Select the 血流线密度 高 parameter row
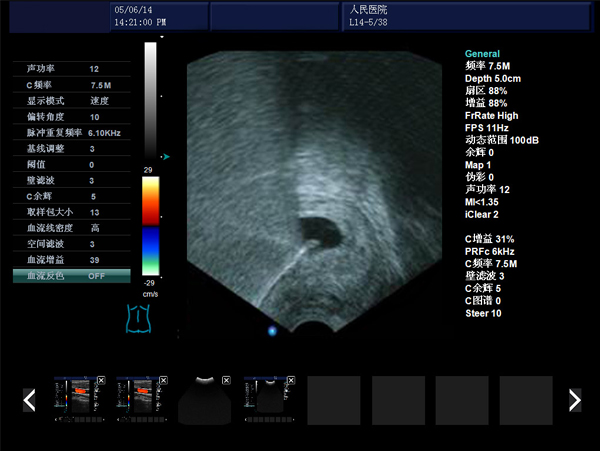 (71, 228)
